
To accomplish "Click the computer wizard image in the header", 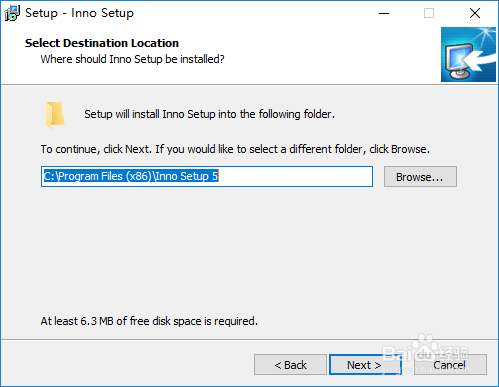I will pos(468,54).
